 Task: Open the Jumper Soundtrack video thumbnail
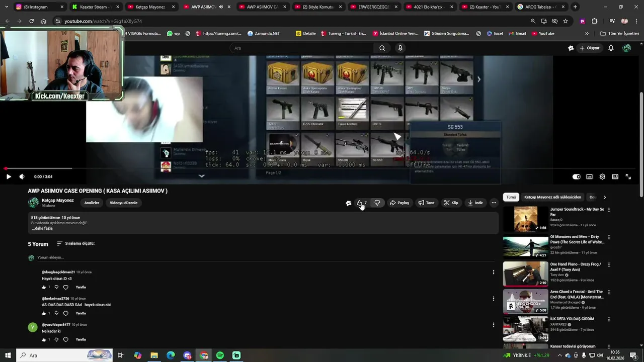[526, 219]
